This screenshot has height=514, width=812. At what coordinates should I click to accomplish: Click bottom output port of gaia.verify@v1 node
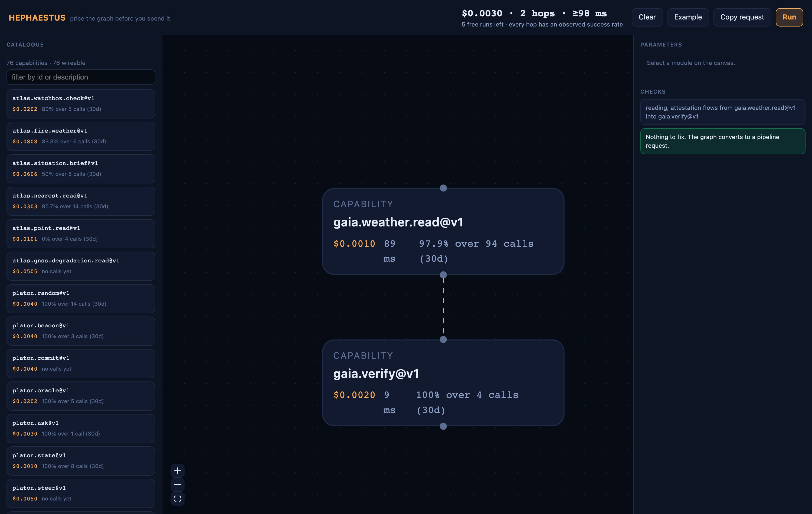coord(443,426)
